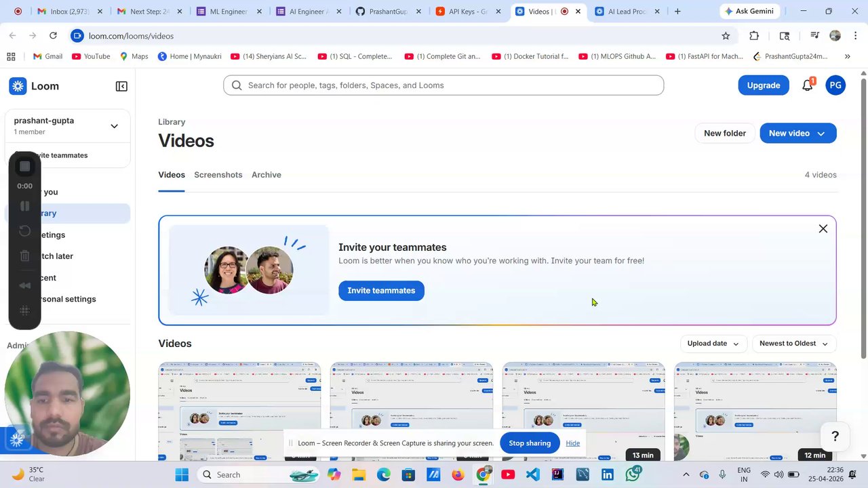The image size is (868, 488).
Task: Collapse the Loom sidebar panel icon
Action: point(121,86)
